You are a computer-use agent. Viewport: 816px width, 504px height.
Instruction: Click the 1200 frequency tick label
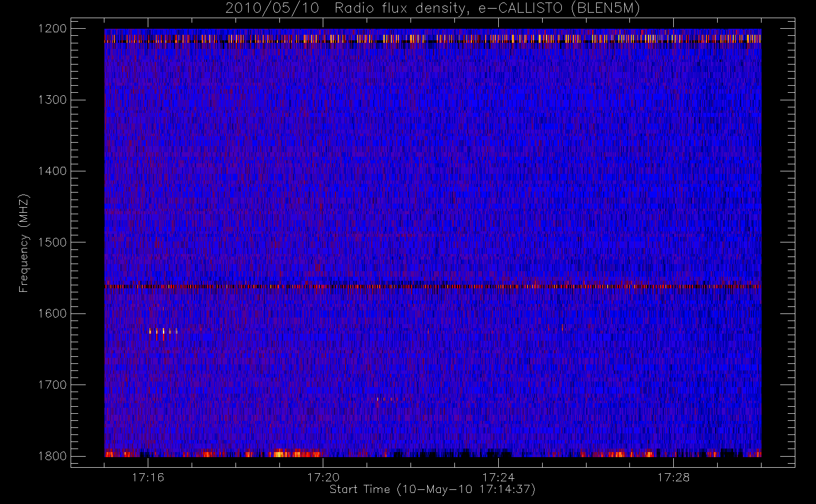tap(52, 29)
